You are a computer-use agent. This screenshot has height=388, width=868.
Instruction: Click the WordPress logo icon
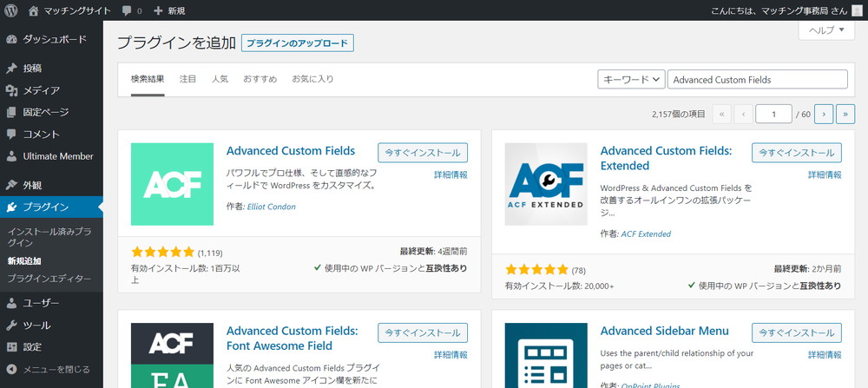pos(11,10)
